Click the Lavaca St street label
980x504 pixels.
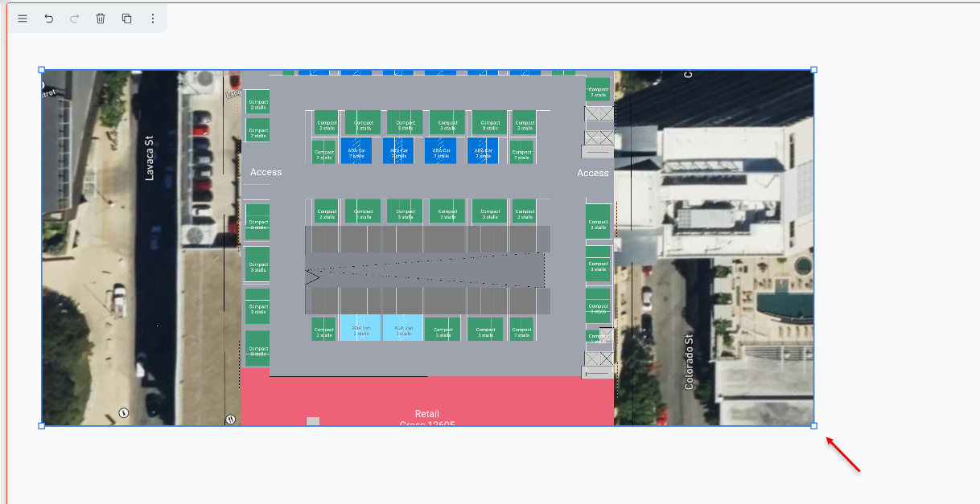(149, 158)
